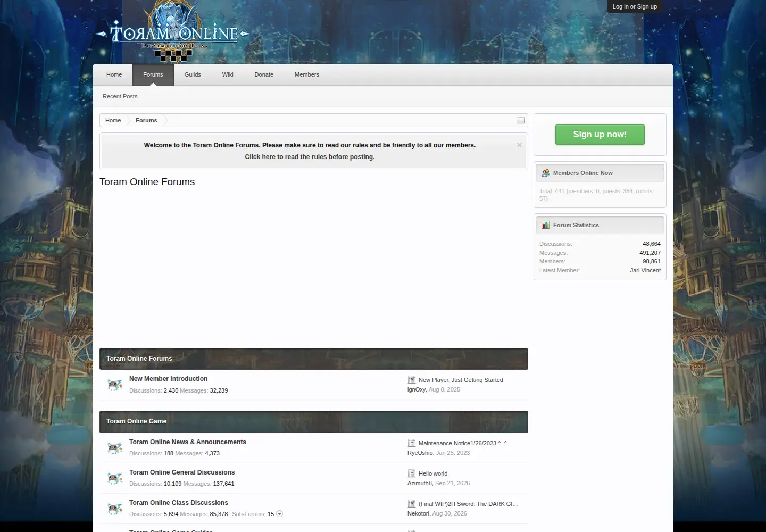The image size is (766, 532).
Task: Dismiss the welcome notice with X
Action: pyautogui.click(x=519, y=145)
